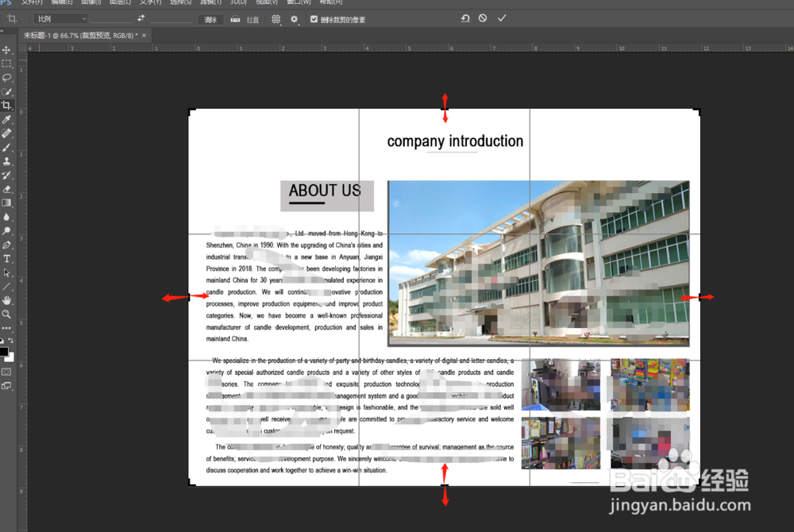Select the Move tool
This screenshot has width=794, height=532.
(6, 49)
